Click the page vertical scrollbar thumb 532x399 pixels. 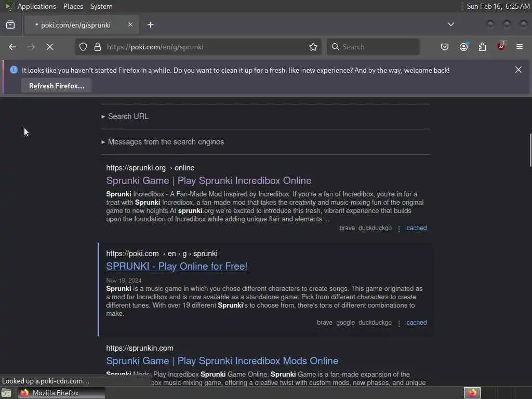coord(530,150)
